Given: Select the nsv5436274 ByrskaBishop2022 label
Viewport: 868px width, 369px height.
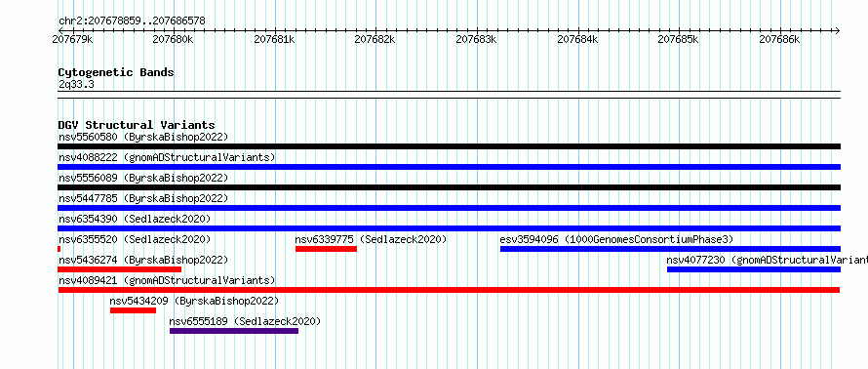Looking at the screenshot, I should coord(143,260).
